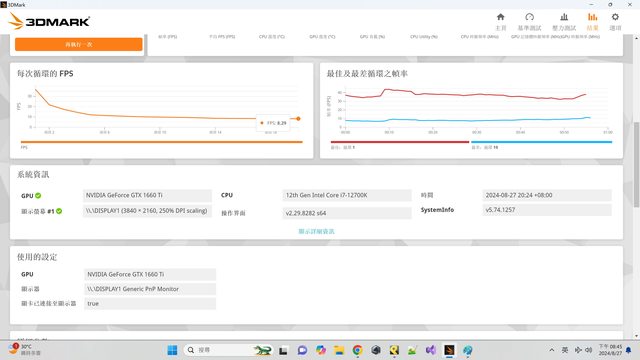Toggle the blue worst-loop legend bar
640x360 pixels.
tap(542, 142)
